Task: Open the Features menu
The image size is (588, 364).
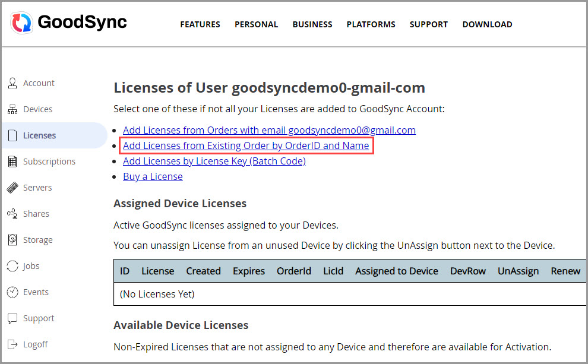Action: click(x=200, y=24)
